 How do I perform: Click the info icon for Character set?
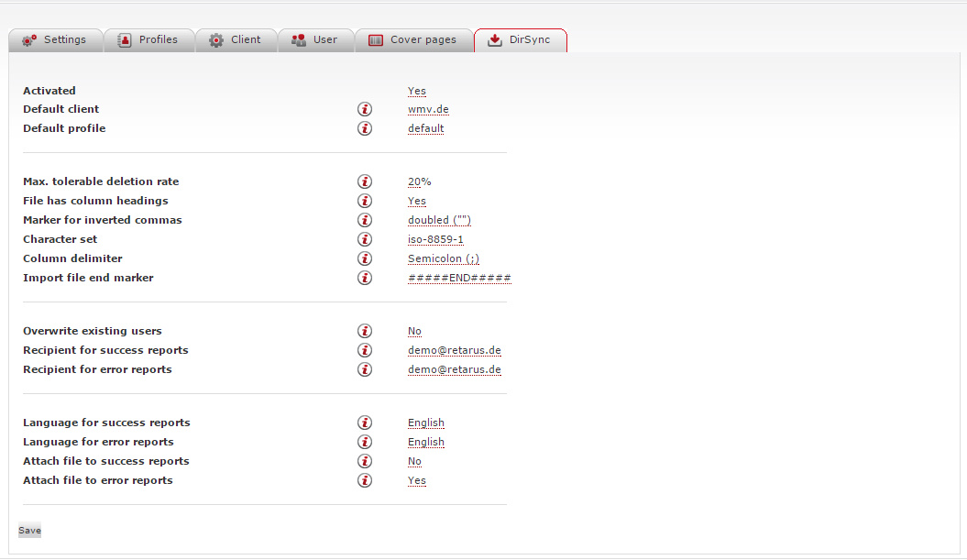click(x=365, y=239)
